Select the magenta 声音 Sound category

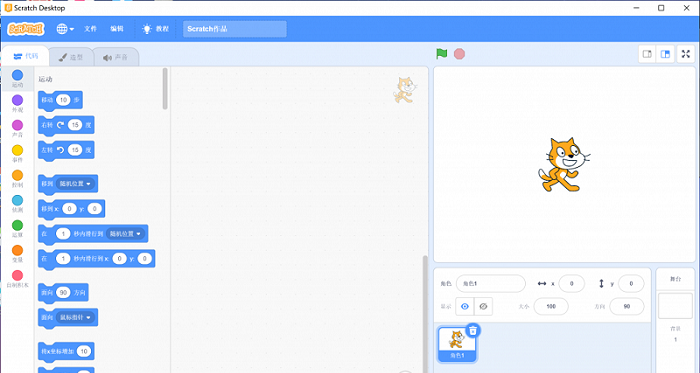click(17, 128)
